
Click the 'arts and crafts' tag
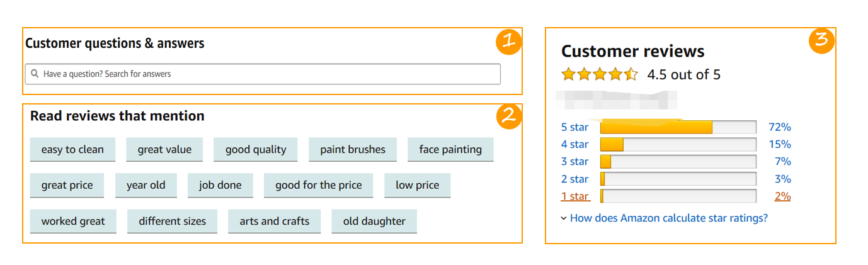click(x=275, y=222)
